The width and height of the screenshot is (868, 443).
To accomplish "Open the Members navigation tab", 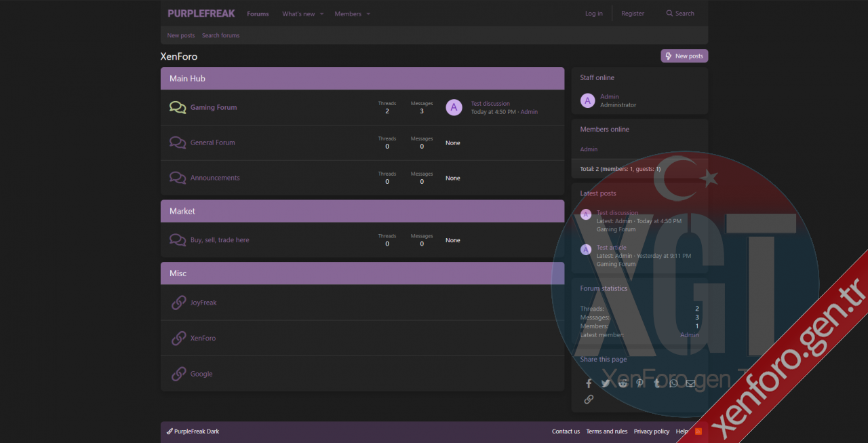I will (x=348, y=14).
